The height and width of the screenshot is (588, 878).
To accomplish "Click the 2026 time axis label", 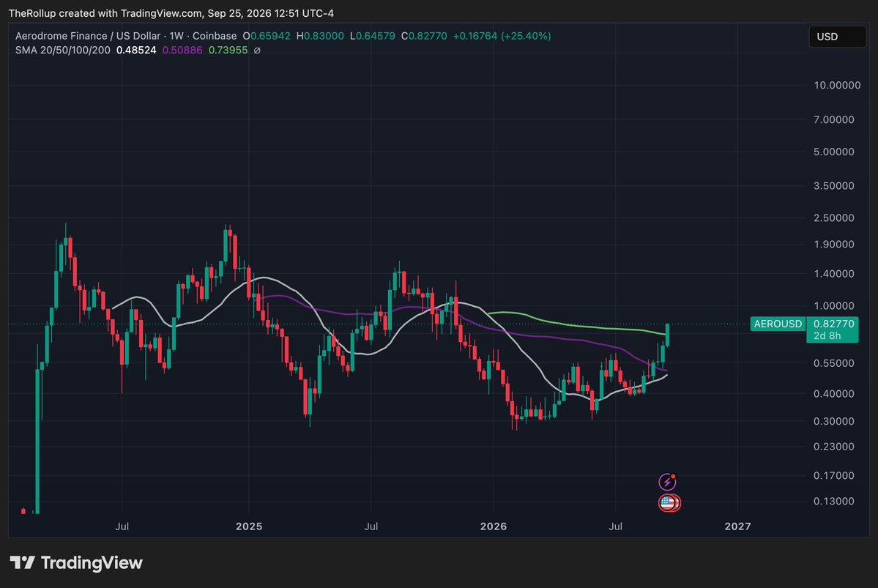I will [x=494, y=526].
